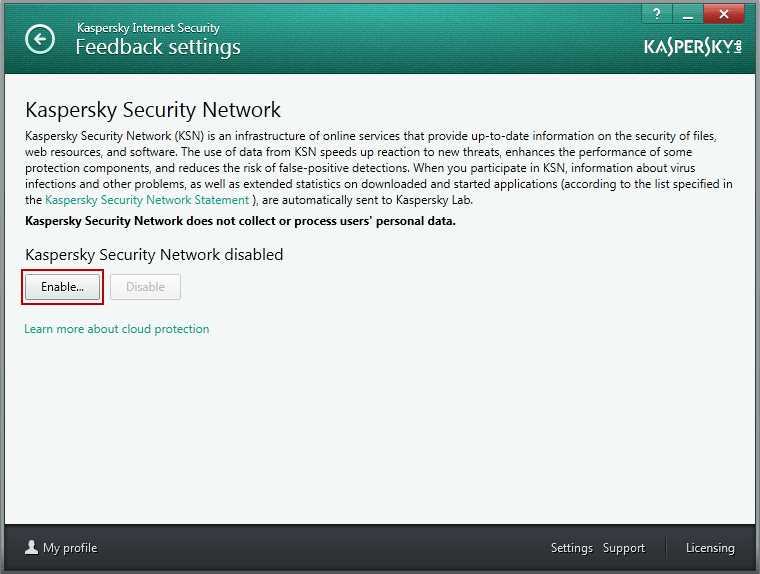This screenshot has width=760, height=574.
Task: Click the Kaspersky Lab logo
Action: click(693, 47)
